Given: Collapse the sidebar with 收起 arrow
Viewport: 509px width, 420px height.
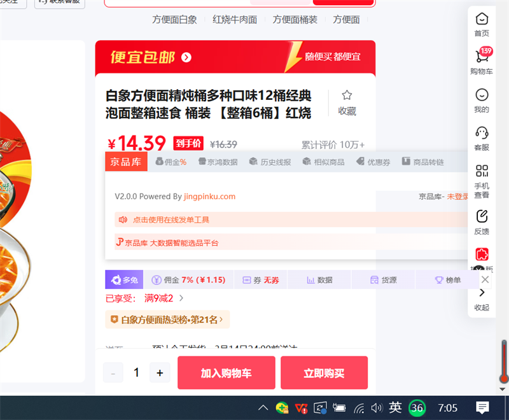Looking at the screenshot, I should tap(482, 293).
